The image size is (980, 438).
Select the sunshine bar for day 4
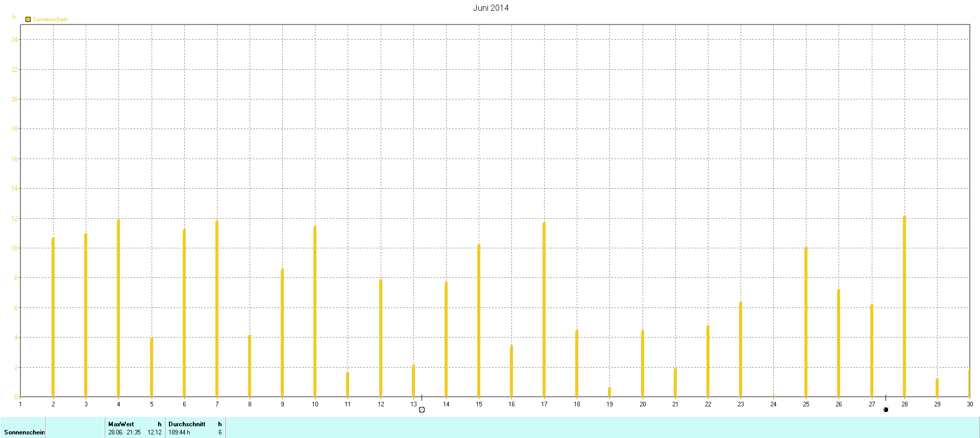pyautogui.click(x=118, y=308)
